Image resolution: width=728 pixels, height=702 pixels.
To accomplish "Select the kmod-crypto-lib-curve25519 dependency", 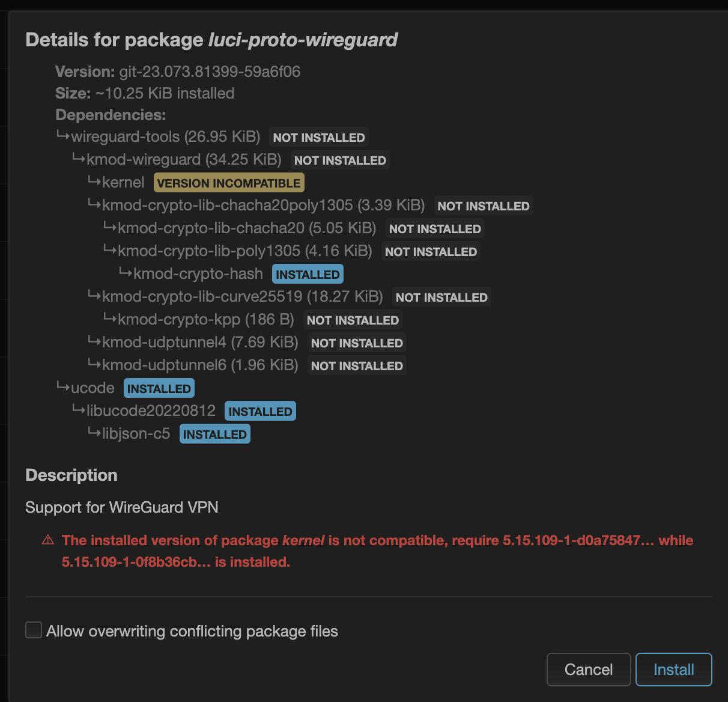I will click(x=242, y=297).
